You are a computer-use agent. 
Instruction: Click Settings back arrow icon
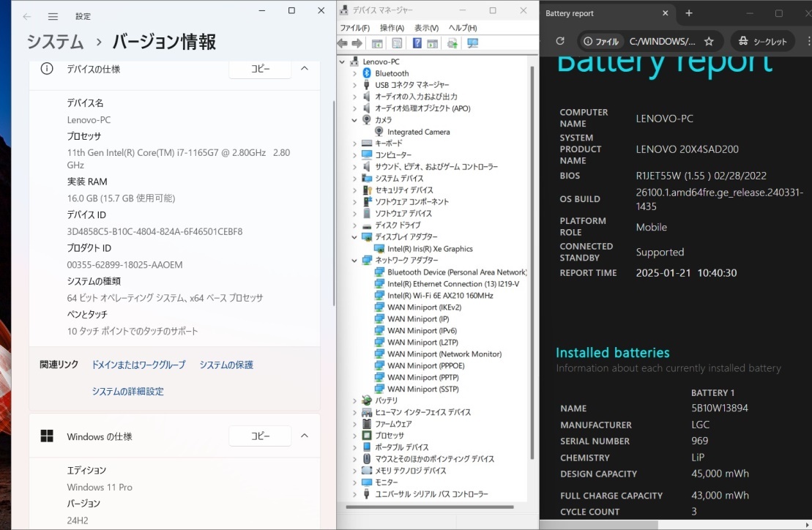click(27, 17)
